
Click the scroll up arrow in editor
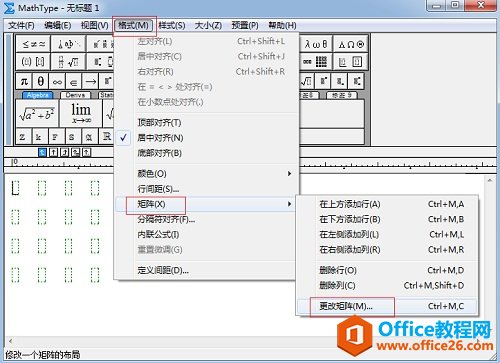coord(489,181)
